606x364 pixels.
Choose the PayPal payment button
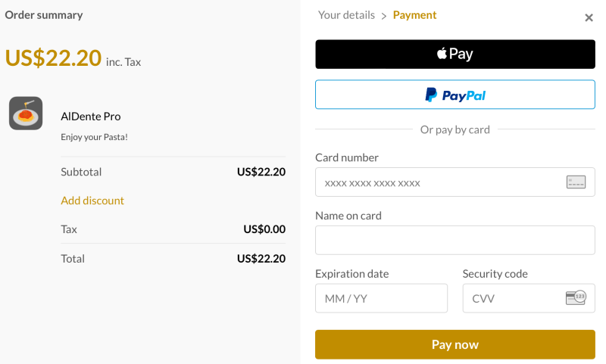point(455,95)
